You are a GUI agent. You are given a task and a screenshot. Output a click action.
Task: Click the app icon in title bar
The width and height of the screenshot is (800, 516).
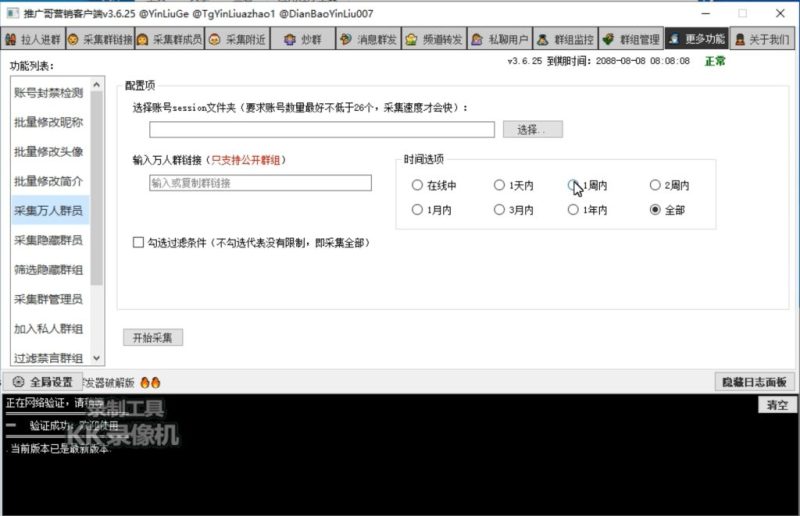(x=12, y=13)
